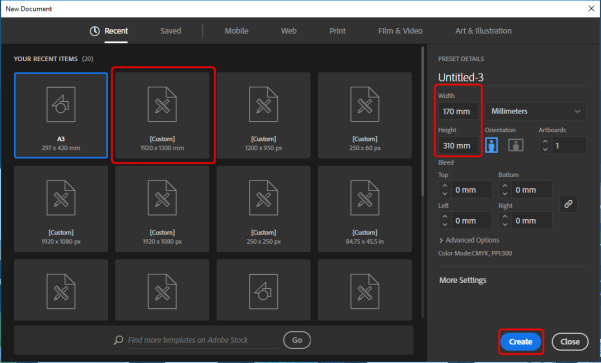Switch to the Film & Video tab
The image size is (601, 363).
click(400, 31)
